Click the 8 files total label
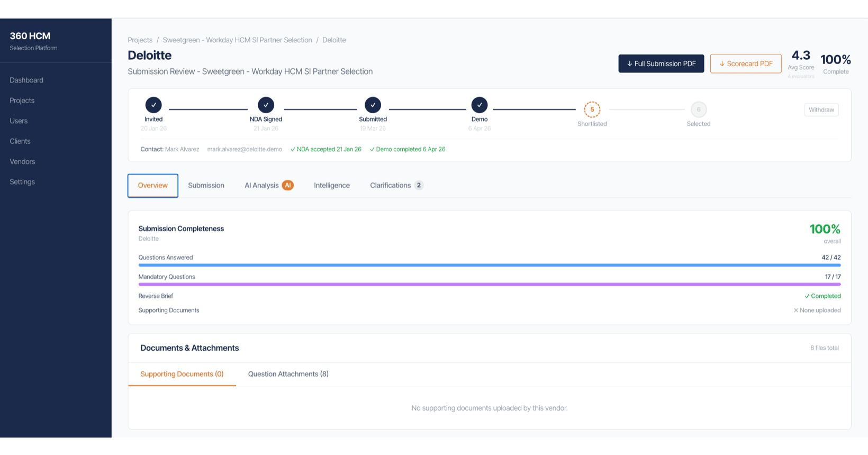Viewport: 868px width, 455px height. point(825,348)
